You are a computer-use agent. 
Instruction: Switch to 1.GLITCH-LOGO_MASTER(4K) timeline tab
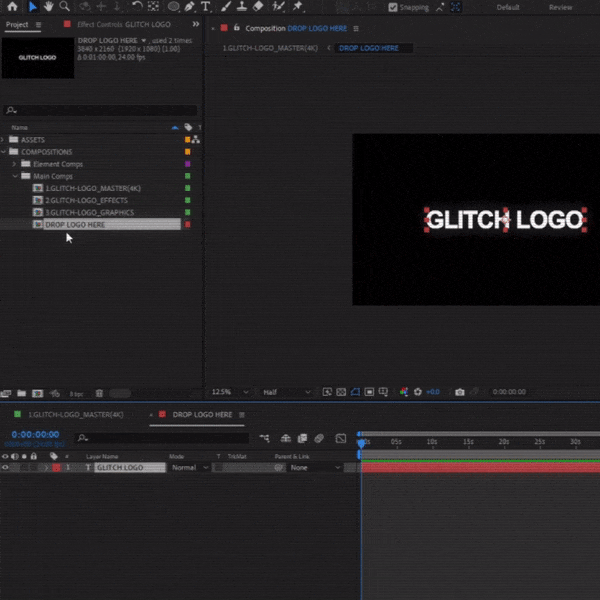click(75, 414)
